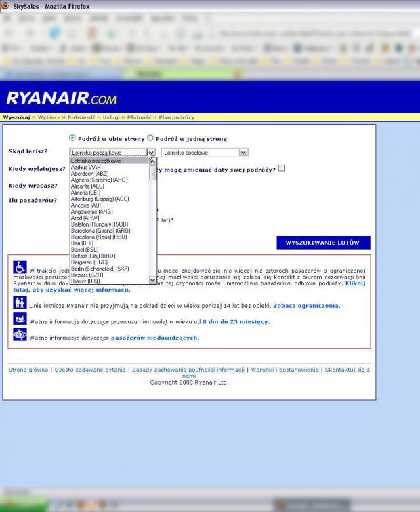Open 'Zasady zachowania poufności informacji' link
This screenshot has width=420, height=512.
[188, 370]
